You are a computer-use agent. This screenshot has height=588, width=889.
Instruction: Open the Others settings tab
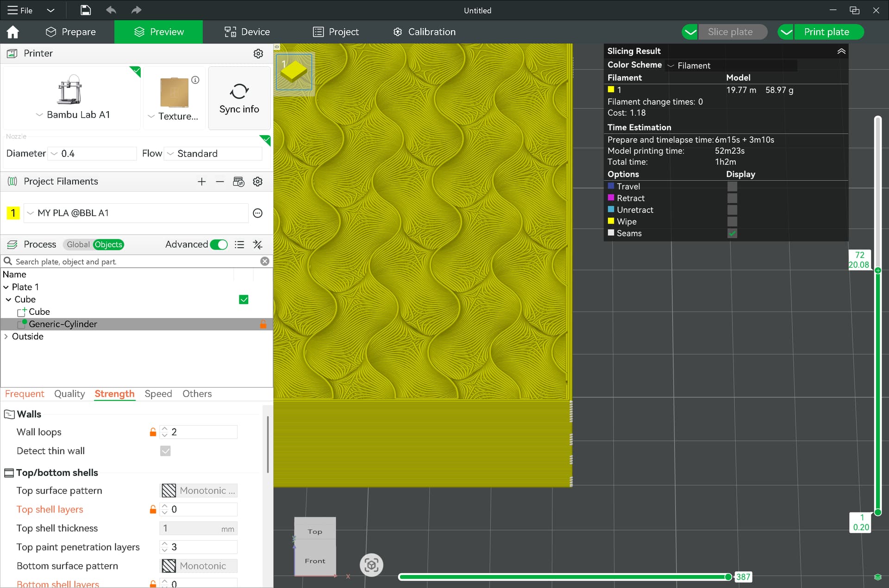[197, 394]
